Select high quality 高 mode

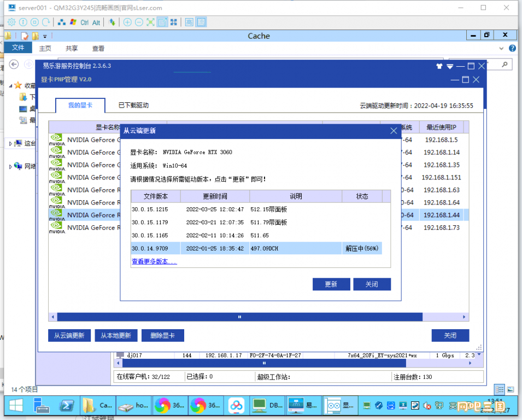(189, 22)
